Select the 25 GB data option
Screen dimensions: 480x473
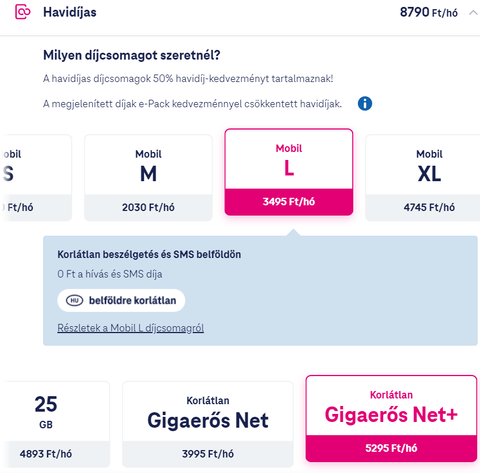[55, 424]
